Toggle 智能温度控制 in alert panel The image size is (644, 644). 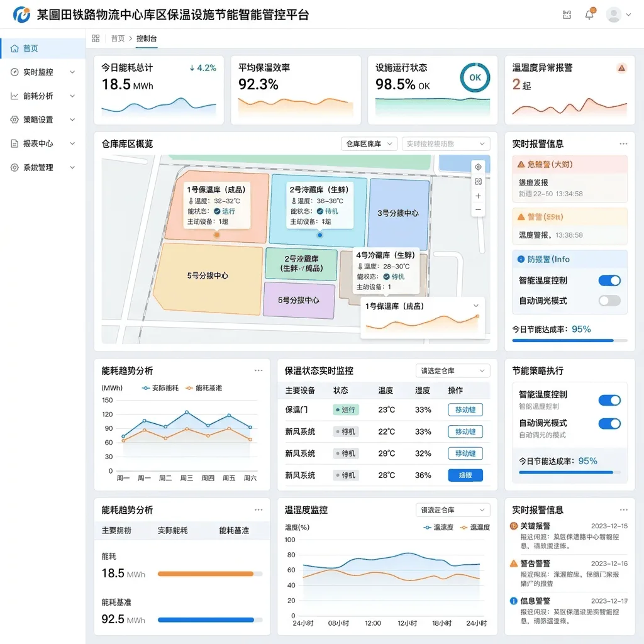[609, 280]
